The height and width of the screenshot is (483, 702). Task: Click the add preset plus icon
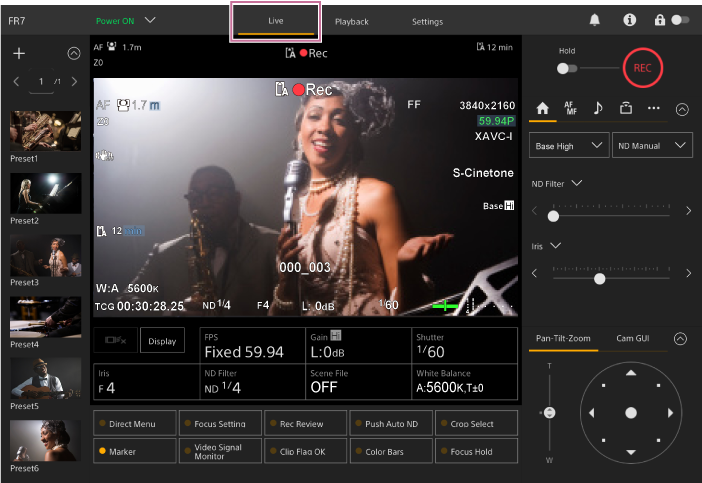pyautogui.click(x=19, y=53)
